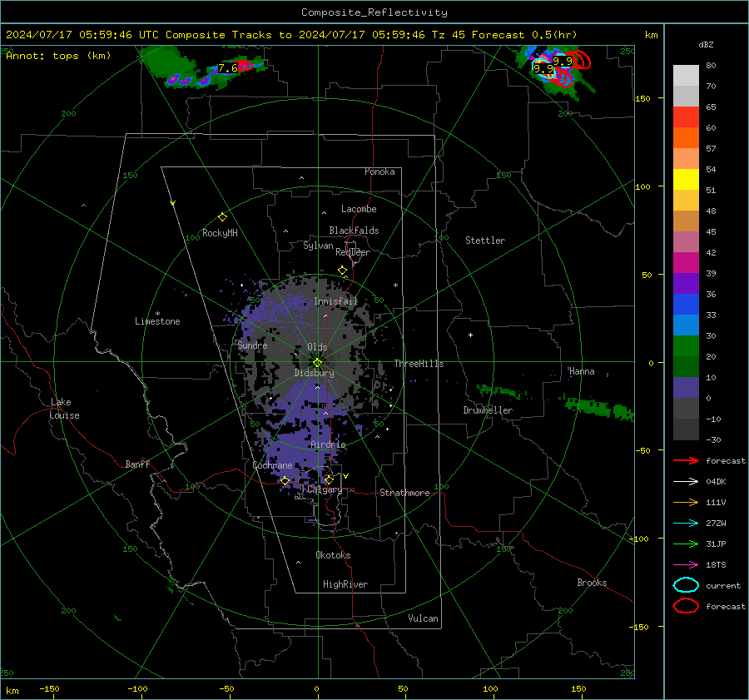Click the Strathmore label
The image size is (749, 700).
[404, 493]
